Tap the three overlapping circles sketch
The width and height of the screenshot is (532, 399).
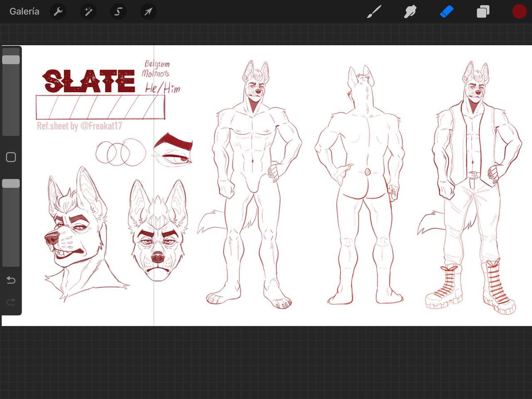[x=121, y=153]
